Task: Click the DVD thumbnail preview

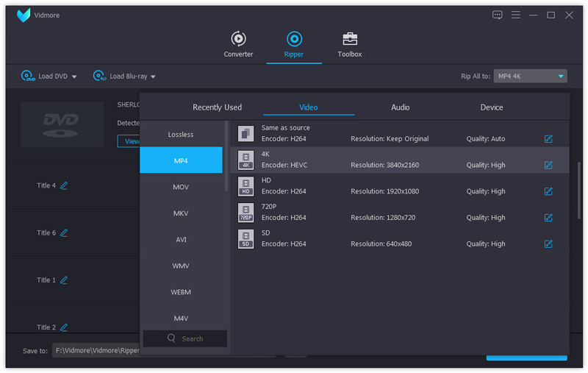Action: 62,124
